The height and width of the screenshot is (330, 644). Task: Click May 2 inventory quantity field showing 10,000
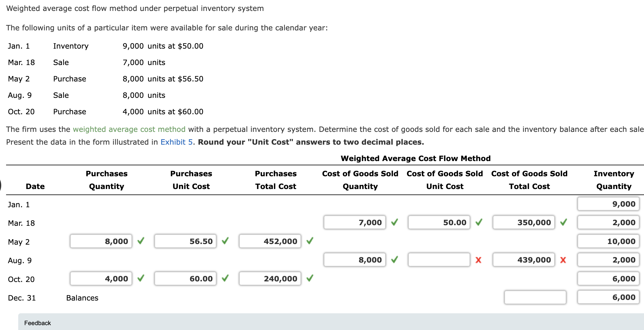[x=608, y=241]
